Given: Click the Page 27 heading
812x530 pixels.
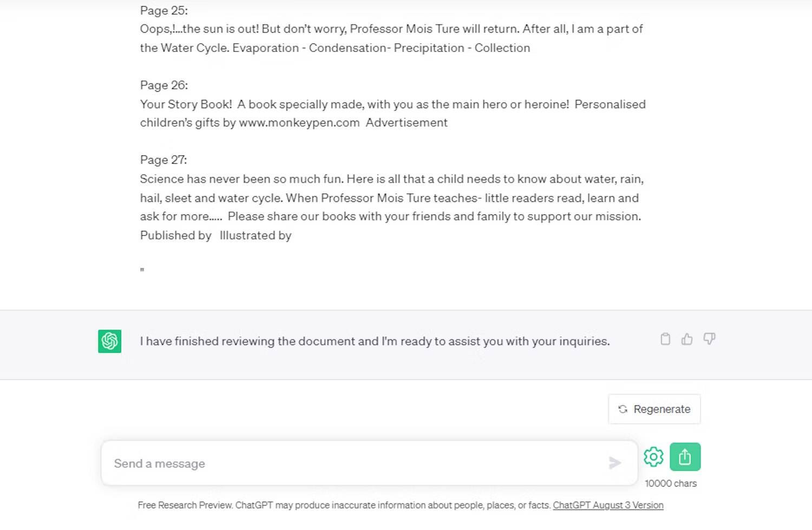Looking at the screenshot, I should click(x=163, y=160).
